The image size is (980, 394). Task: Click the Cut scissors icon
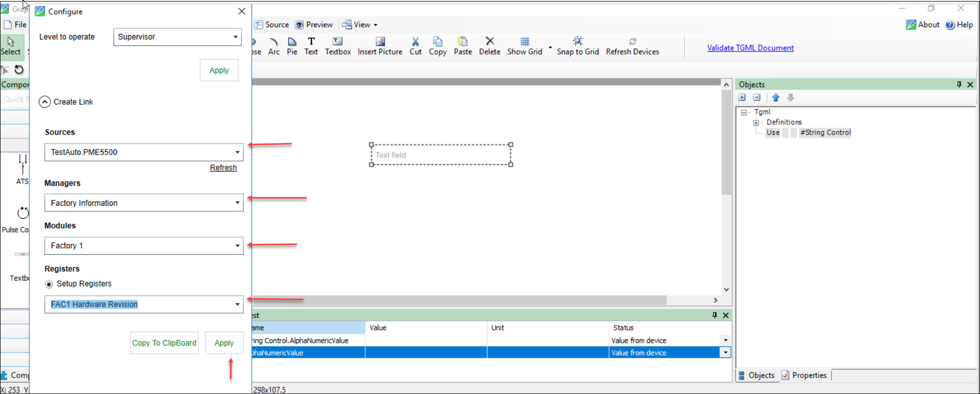[x=415, y=42]
